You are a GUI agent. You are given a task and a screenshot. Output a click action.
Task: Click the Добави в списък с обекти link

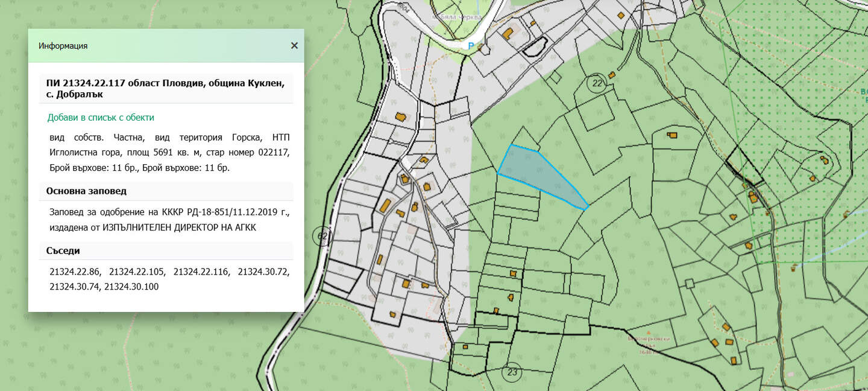101,118
